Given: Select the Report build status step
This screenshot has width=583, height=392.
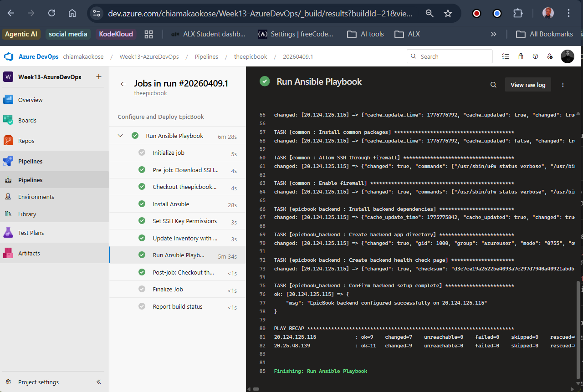Looking at the screenshot, I should [177, 307].
